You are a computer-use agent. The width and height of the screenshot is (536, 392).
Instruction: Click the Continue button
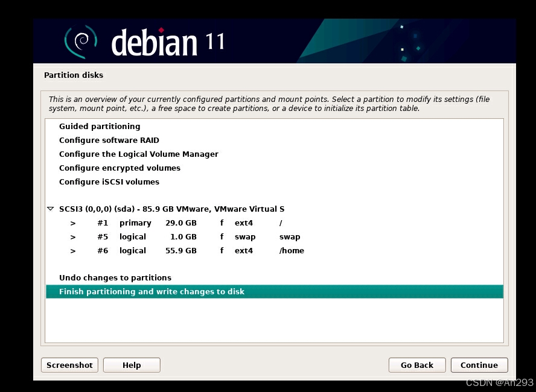click(479, 365)
